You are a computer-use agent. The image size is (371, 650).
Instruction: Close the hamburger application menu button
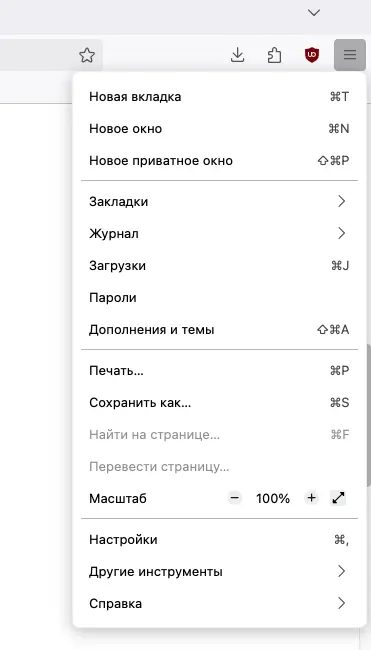[x=349, y=55]
